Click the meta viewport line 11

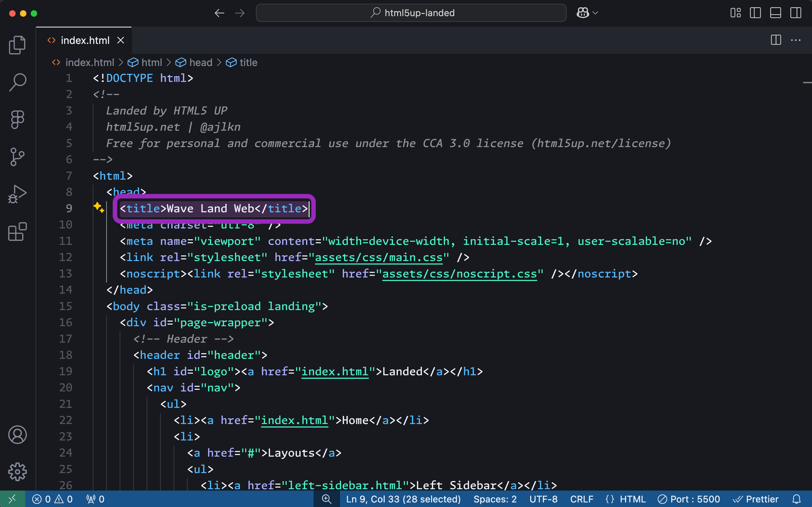[x=416, y=241]
